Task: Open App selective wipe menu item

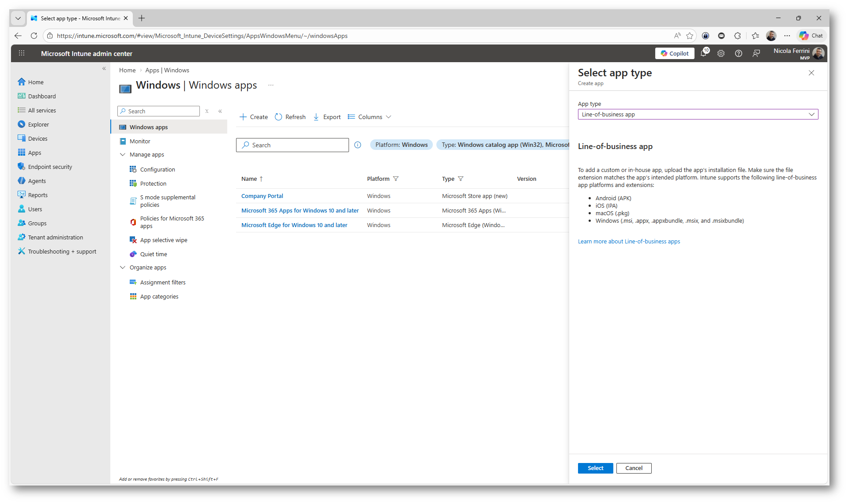Action: [x=164, y=240]
